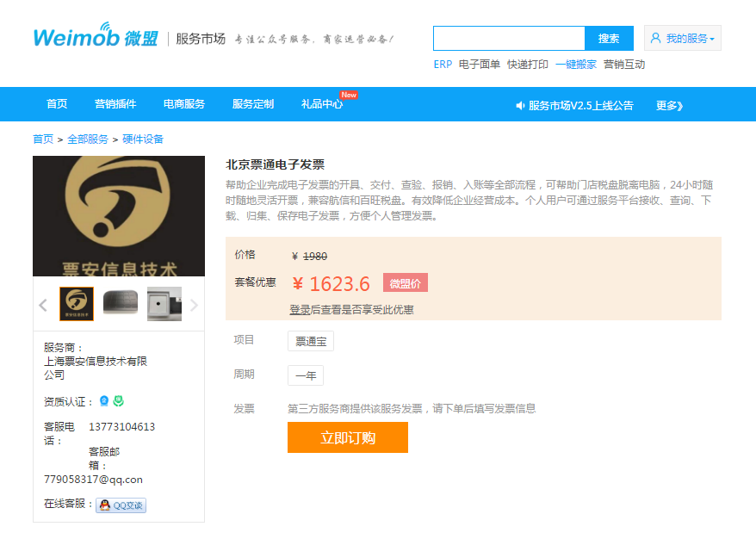Select the gold logo thumbnail

77,304
